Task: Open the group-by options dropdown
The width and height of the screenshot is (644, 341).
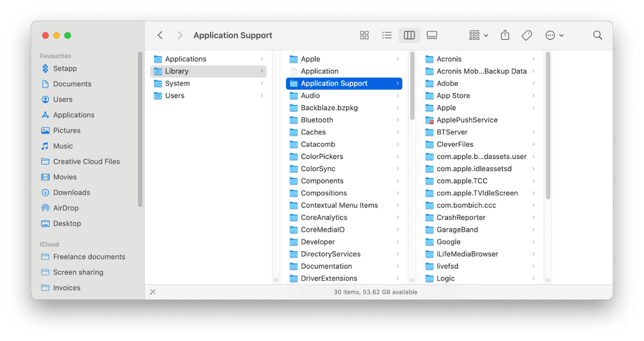Action: coord(479,35)
